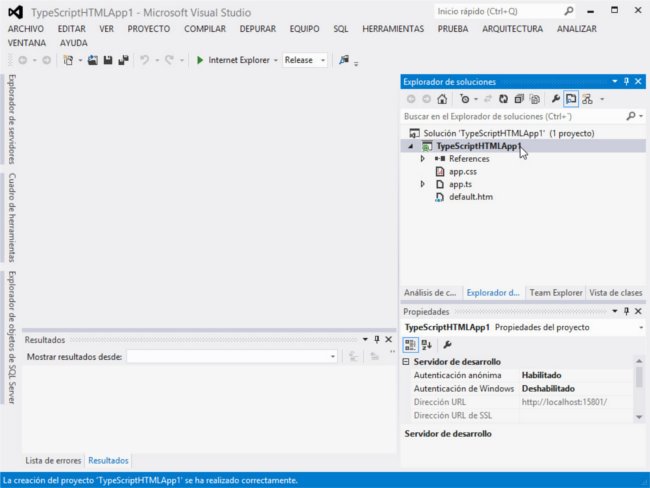Open the Internet Explorer browser dropdown arrow
The width and height of the screenshot is (650, 488).
(276, 61)
